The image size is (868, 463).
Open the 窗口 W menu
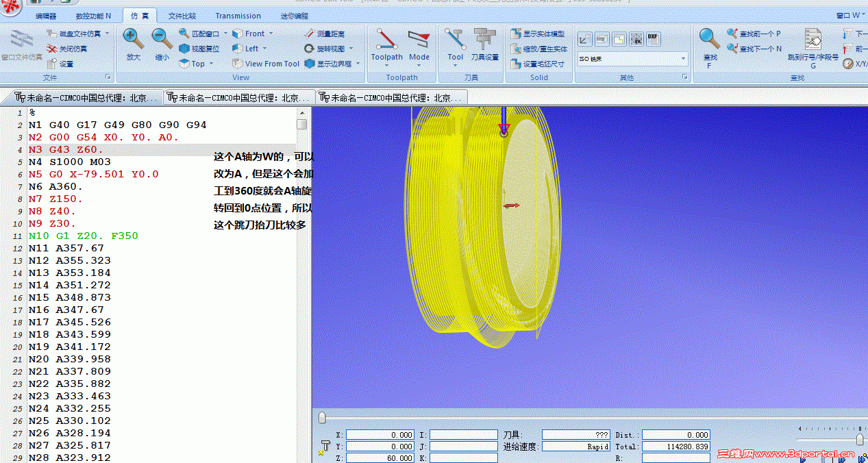(x=852, y=15)
